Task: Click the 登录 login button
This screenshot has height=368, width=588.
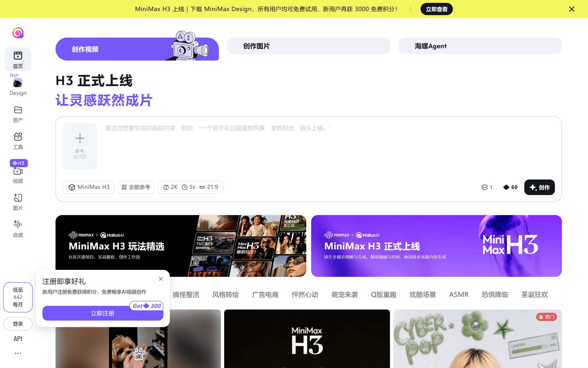Action: click(x=18, y=324)
